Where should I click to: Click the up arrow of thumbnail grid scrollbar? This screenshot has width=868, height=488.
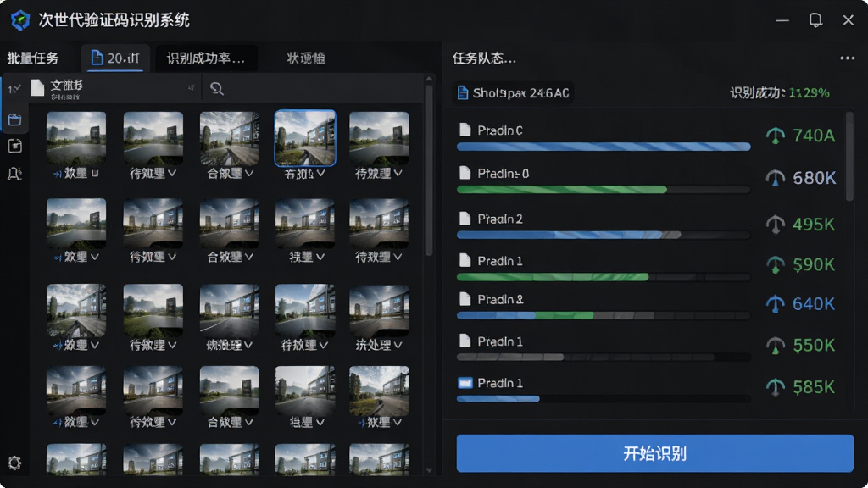point(429,80)
